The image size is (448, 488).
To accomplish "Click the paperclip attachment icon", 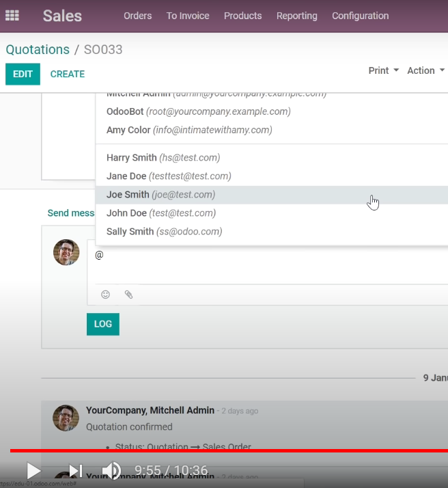I will click(x=128, y=295).
